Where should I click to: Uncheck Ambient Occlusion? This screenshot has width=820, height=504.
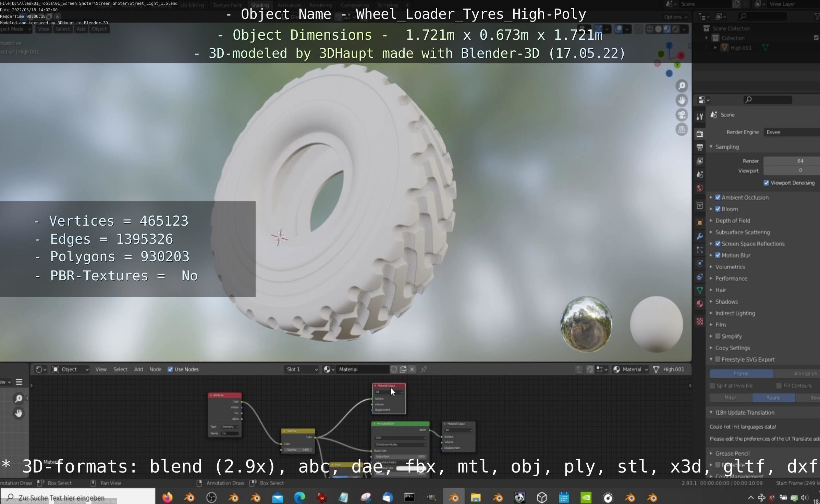pos(718,198)
